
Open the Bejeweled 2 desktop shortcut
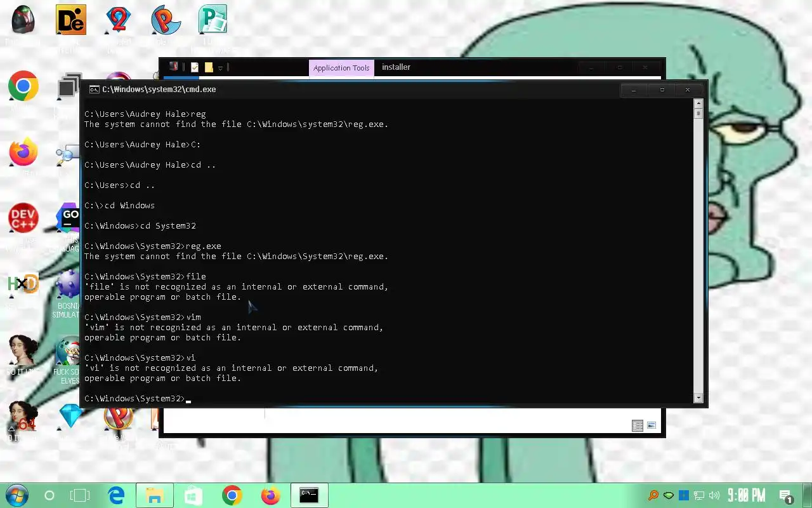(118, 20)
